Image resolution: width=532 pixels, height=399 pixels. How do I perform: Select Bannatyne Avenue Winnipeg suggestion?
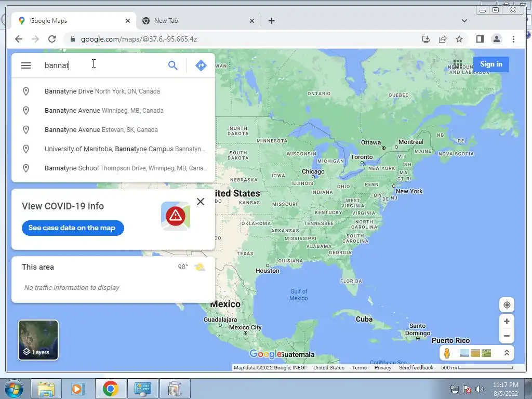(x=113, y=111)
